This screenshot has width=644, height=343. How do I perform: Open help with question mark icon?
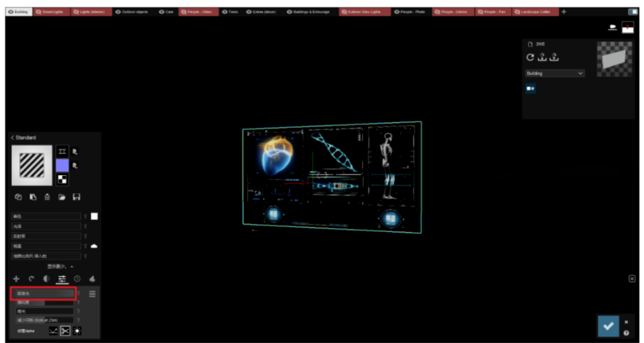626,333
